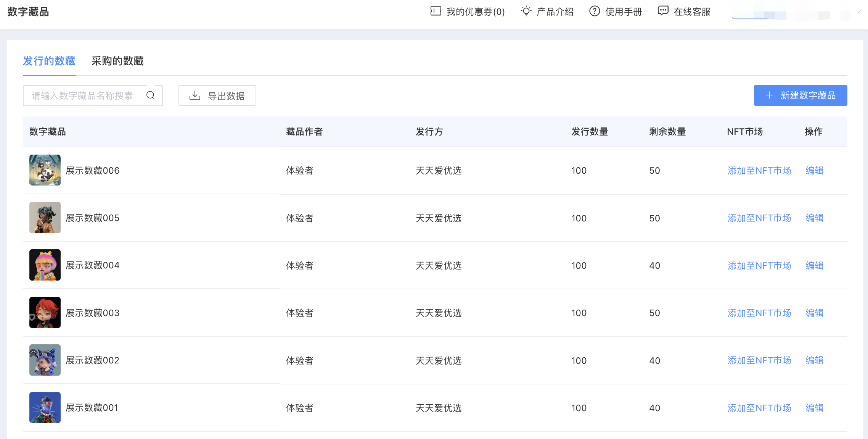The image size is (868, 439).
Task: Click the lightbulb product intro icon
Action: pos(526,11)
